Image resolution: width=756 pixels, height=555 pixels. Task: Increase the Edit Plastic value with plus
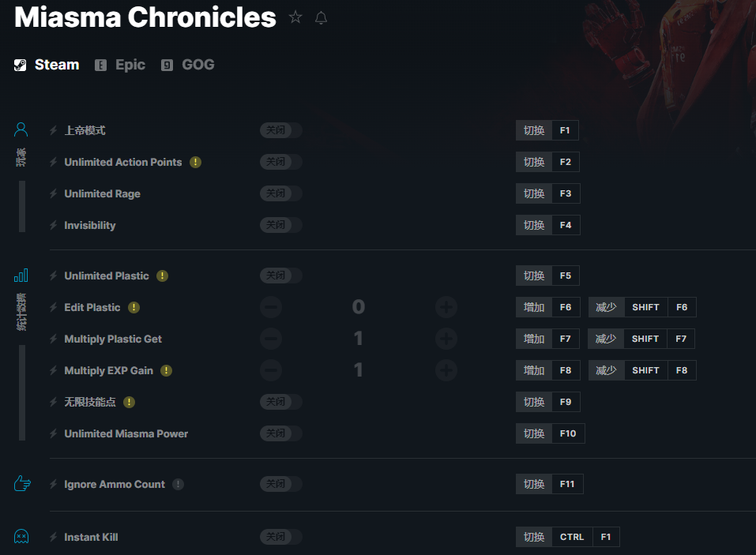point(446,307)
